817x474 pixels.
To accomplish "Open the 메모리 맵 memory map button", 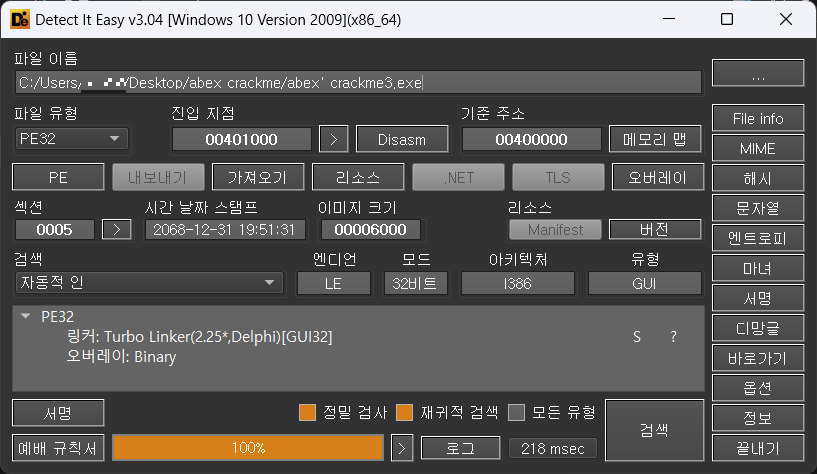I will (x=655, y=139).
